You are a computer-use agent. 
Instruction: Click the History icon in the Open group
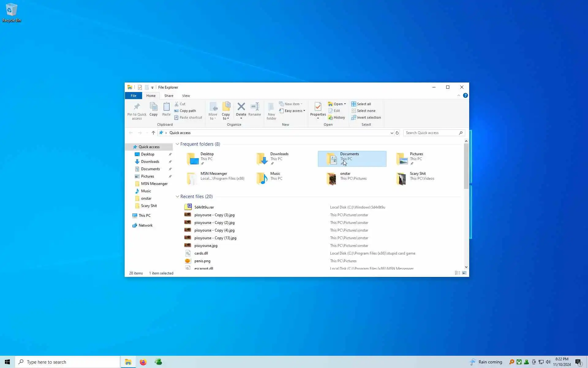[x=330, y=117]
